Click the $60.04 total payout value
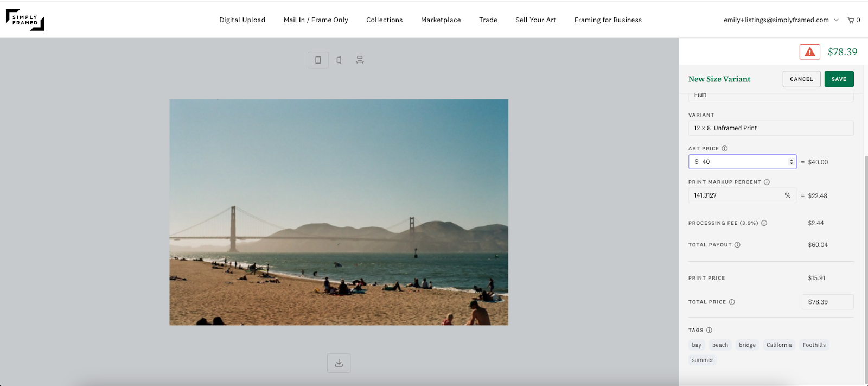Viewport: 868px width, 386px height. [x=818, y=245]
